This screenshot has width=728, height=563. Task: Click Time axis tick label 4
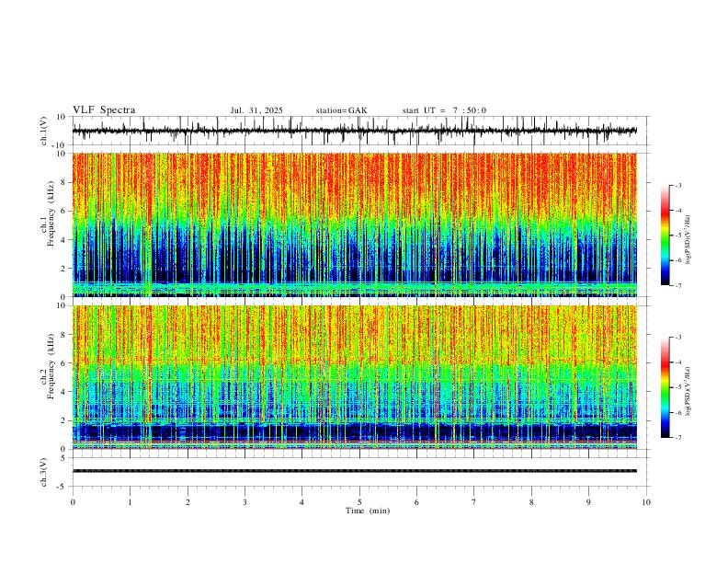301,502
